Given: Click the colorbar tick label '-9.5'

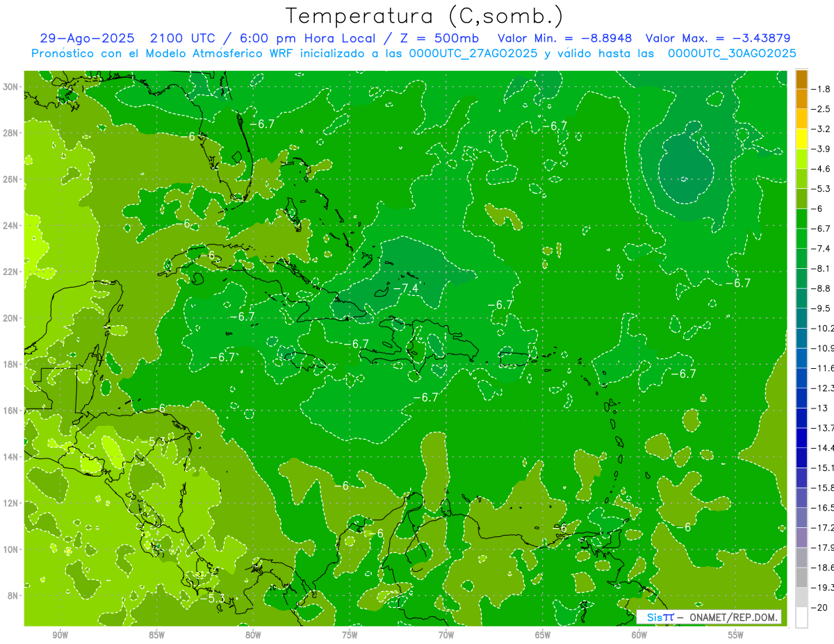Looking at the screenshot, I should coord(821,308).
